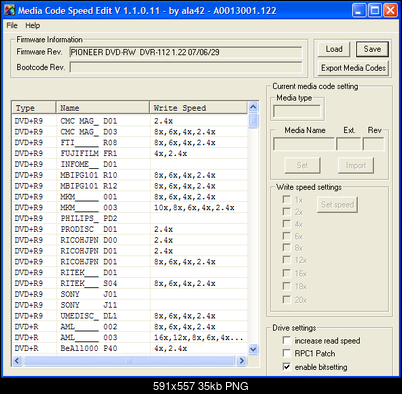
Task: Select the MKM 001 row
Action: click(130, 197)
